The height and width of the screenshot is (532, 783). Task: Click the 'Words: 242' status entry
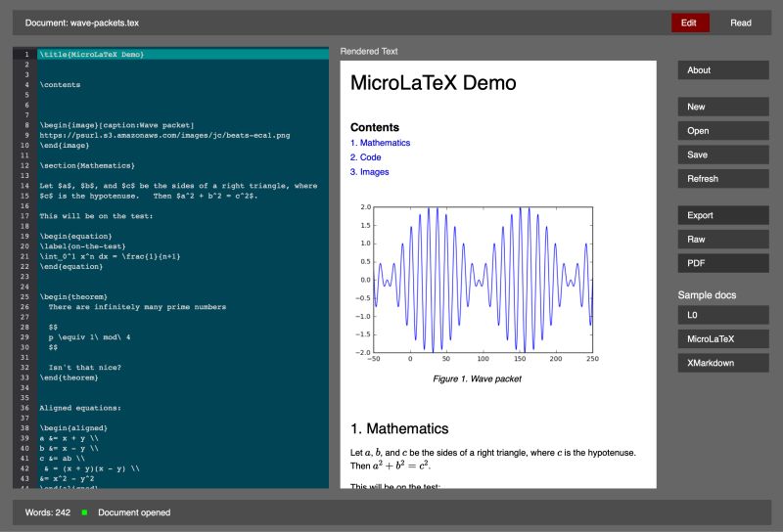click(x=47, y=512)
